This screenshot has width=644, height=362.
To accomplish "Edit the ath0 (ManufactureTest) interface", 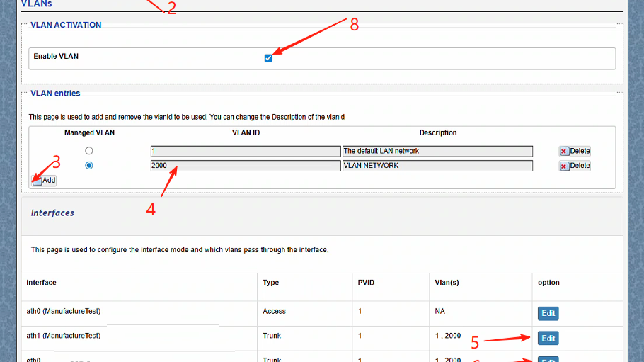I will (x=548, y=313).
